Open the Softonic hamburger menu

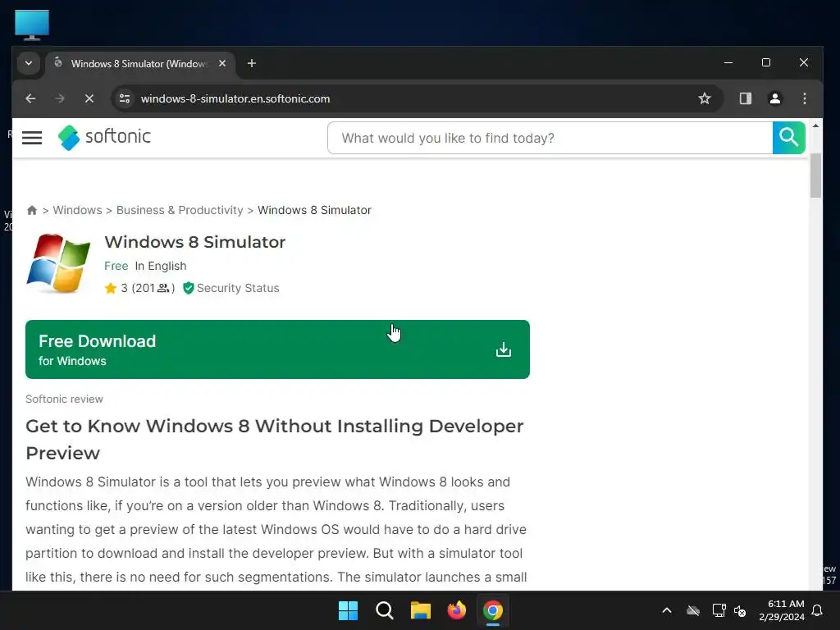(x=32, y=138)
